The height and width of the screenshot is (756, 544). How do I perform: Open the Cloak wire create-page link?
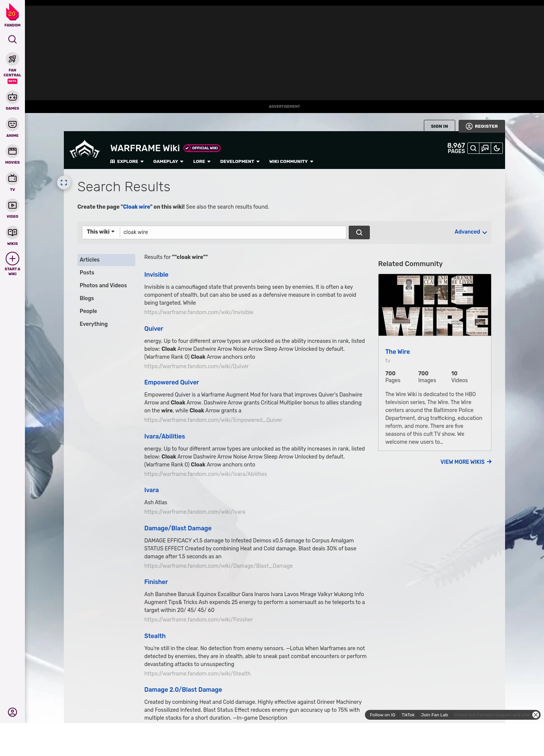click(x=136, y=207)
